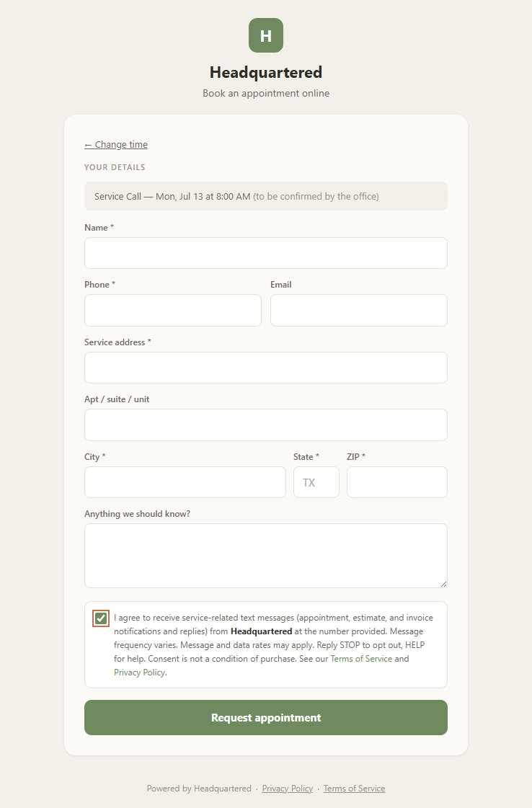Open footer Privacy Policy link

click(287, 789)
